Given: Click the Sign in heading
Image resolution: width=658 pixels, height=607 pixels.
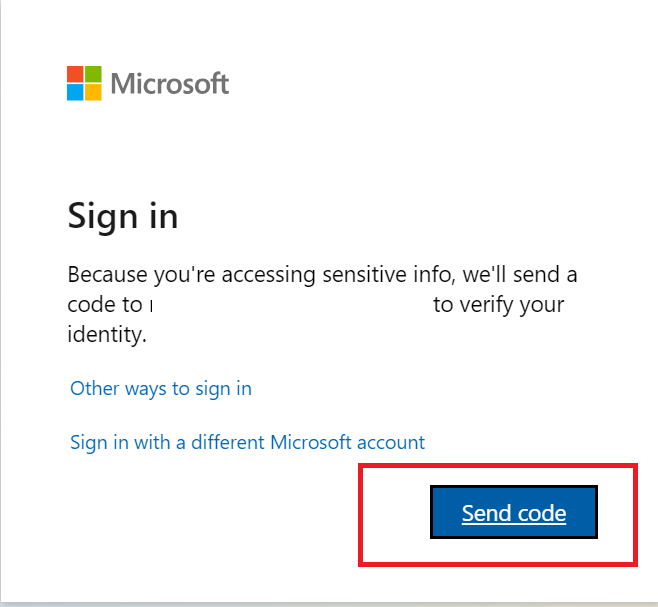Looking at the screenshot, I should pos(123,216).
